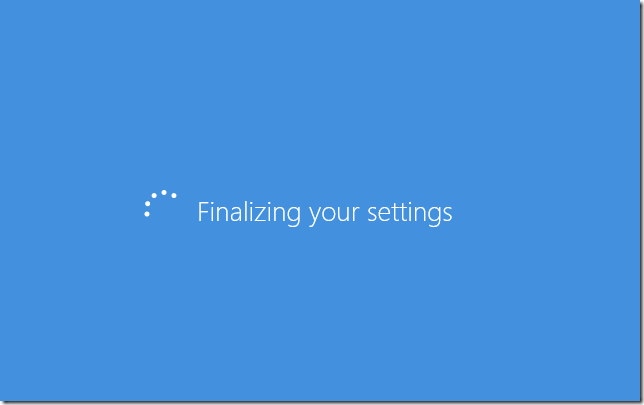Click the word "your" in the message

tap(334, 214)
